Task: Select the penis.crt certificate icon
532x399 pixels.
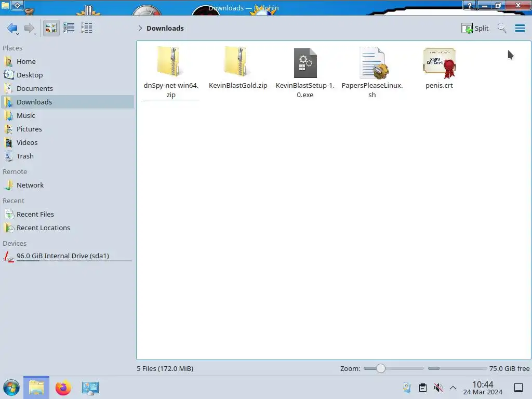Action: [x=440, y=63]
